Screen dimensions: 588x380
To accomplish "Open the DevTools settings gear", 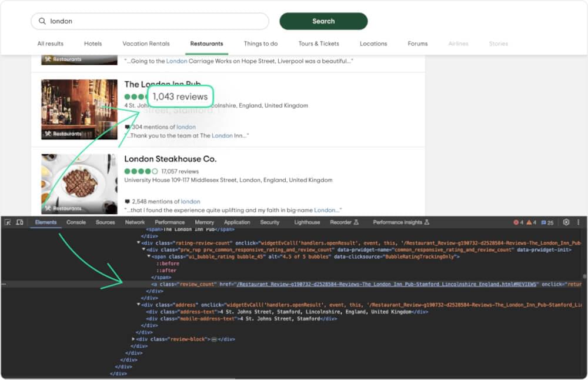I will 566,222.
